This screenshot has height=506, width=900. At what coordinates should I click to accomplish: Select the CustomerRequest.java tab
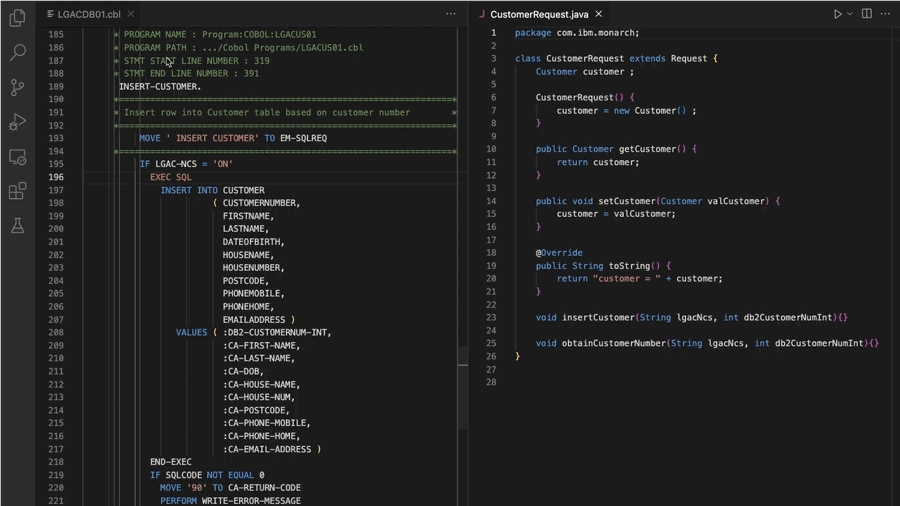[x=538, y=14]
